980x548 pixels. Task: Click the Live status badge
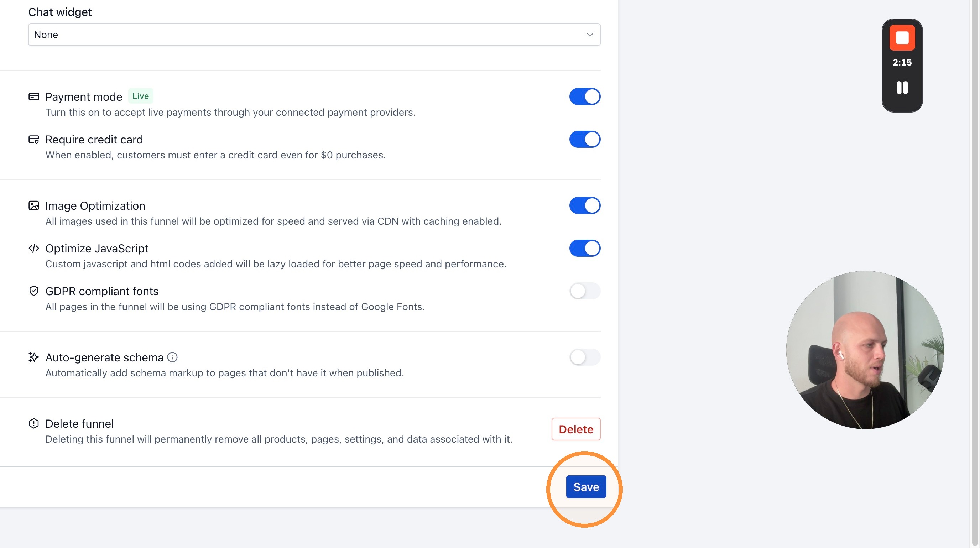[140, 96]
